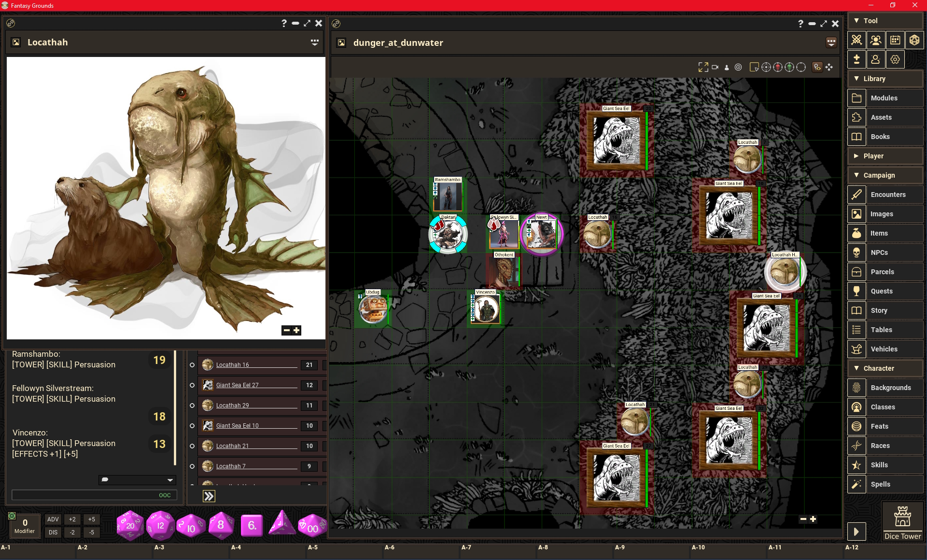Click the Assets puzzle-piece icon

pyautogui.click(x=857, y=117)
